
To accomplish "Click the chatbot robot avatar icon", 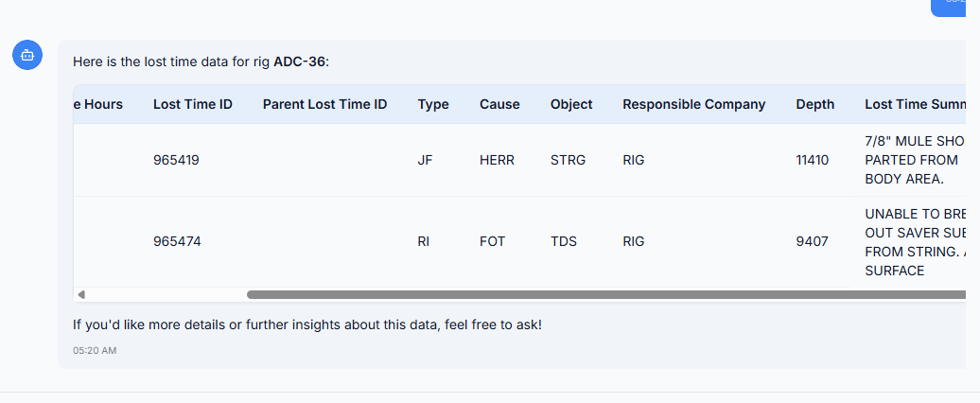I will click(27, 56).
